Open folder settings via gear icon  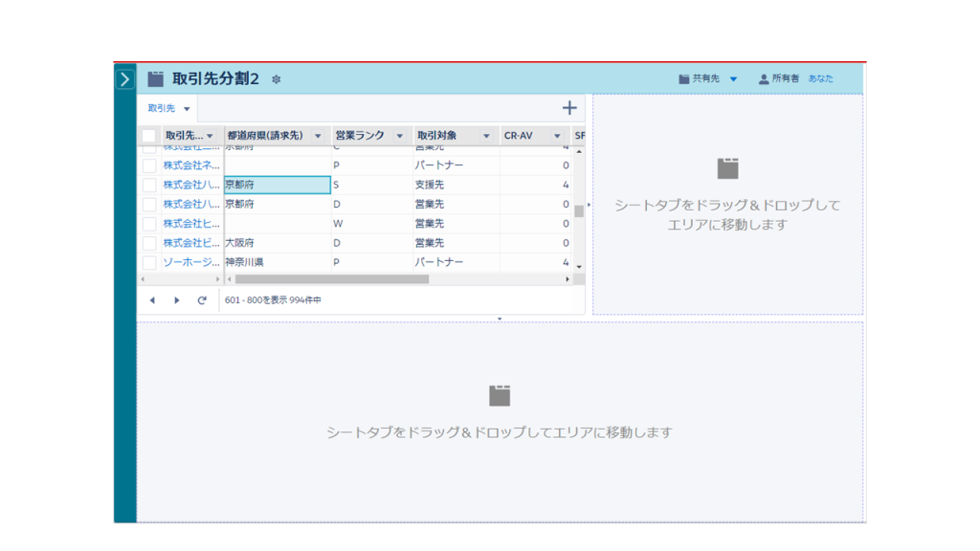coord(277,79)
